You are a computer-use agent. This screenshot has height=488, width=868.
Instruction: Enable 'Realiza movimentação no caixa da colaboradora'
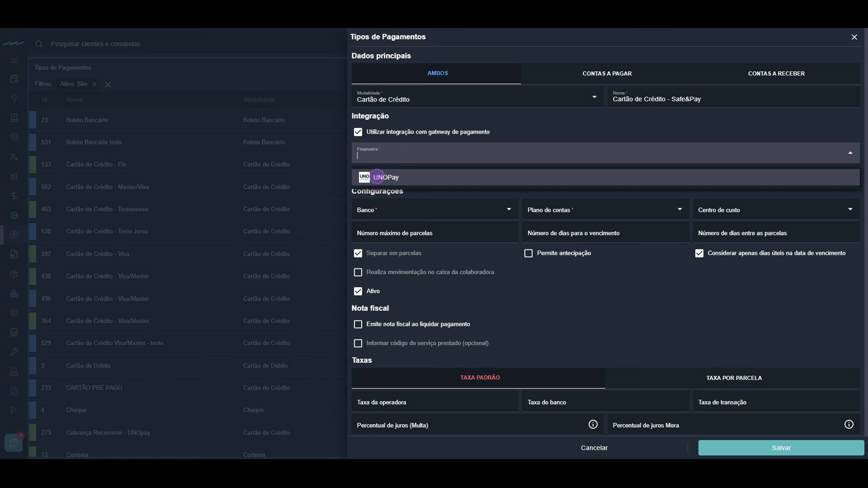point(358,272)
